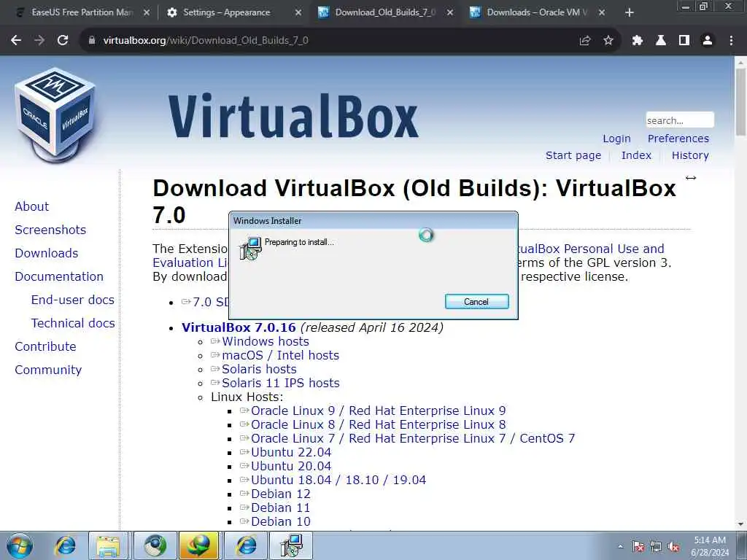Download the Windows hosts build
Image resolution: width=747 pixels, height=560 pixels.
tap(266, 341)
